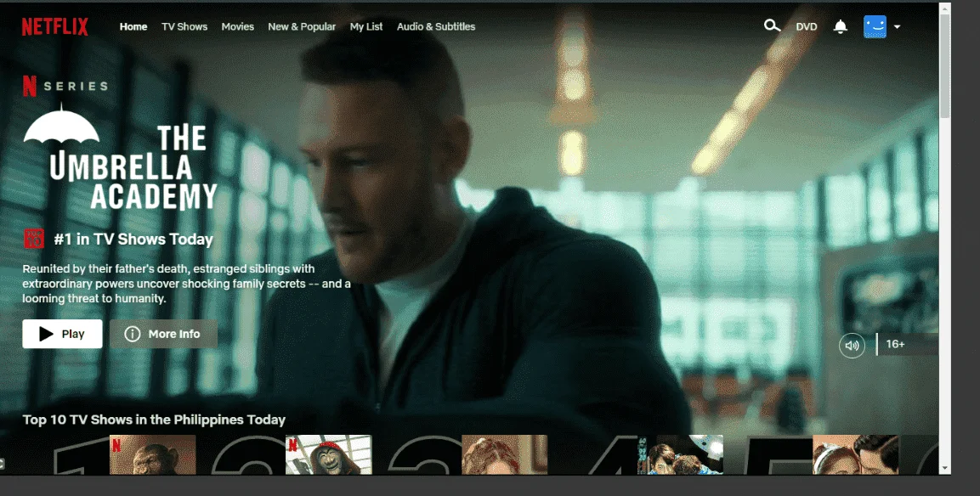This screenshot has height=496, width=980.
Task: Open the number 4 show thumbnail
Action: click(x=680, y=454)
